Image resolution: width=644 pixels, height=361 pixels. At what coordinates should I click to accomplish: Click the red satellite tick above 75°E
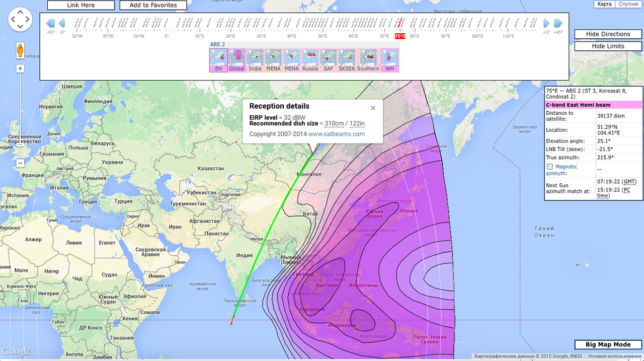click(400, 23)
